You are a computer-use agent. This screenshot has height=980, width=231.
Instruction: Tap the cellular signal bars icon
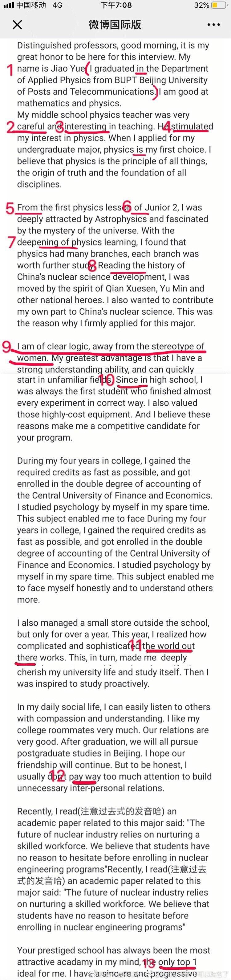(x=8, y=5)
